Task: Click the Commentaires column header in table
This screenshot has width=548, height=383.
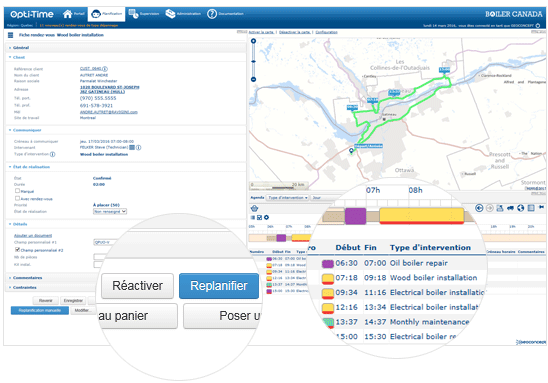Action: coord(531,252)
